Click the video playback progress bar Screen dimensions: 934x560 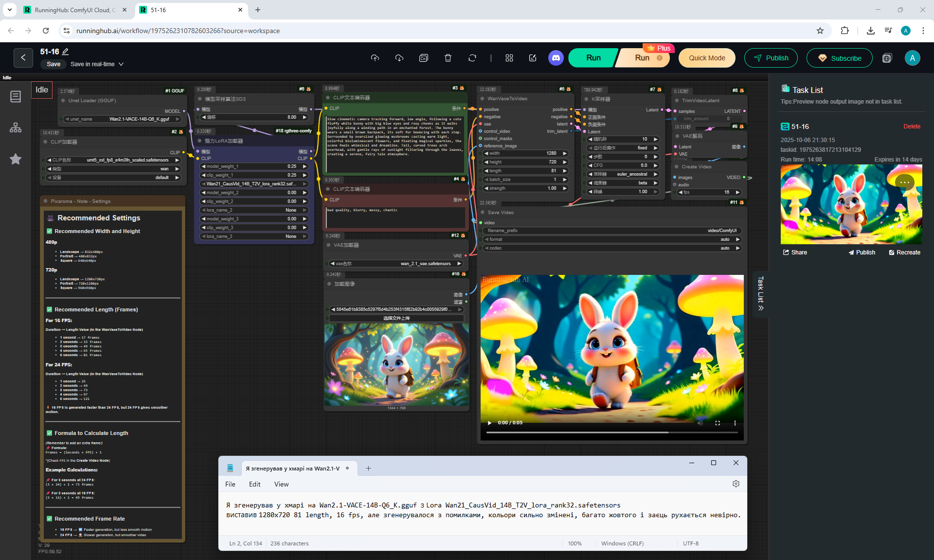612,433
